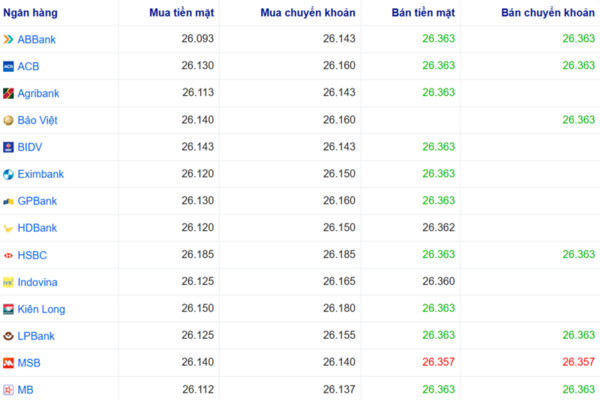
Task: Click the Agribank logo icon
Action: (x=9, y=93)
